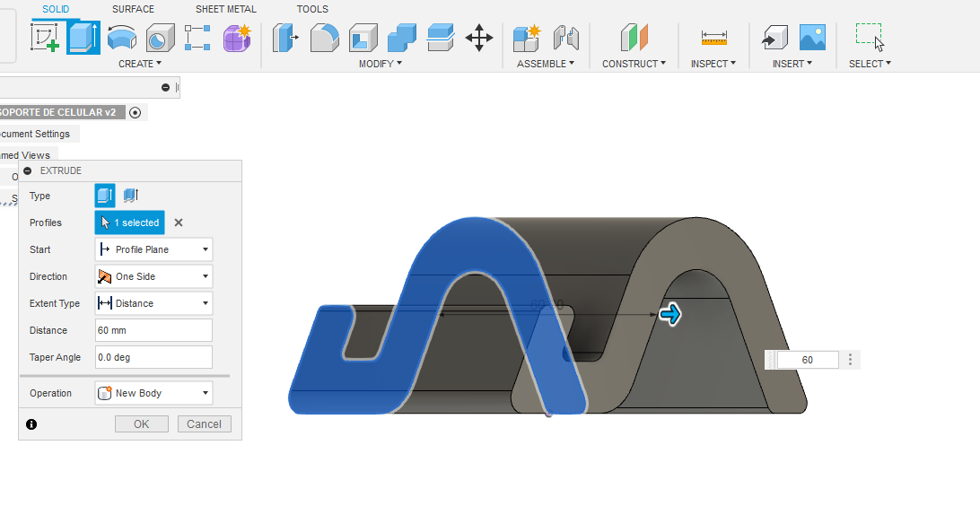
Task: Click the 1 selected Profiles button
Action: tap(130, 223)
